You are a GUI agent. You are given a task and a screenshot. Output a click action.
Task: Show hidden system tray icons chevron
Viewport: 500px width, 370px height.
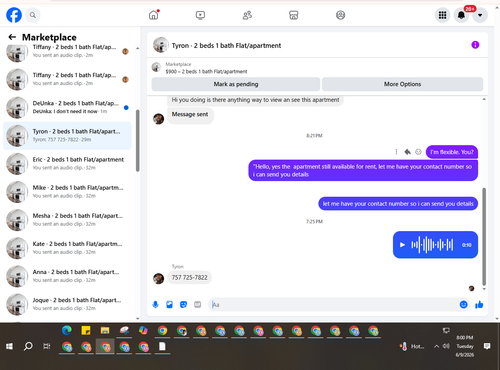436,346
